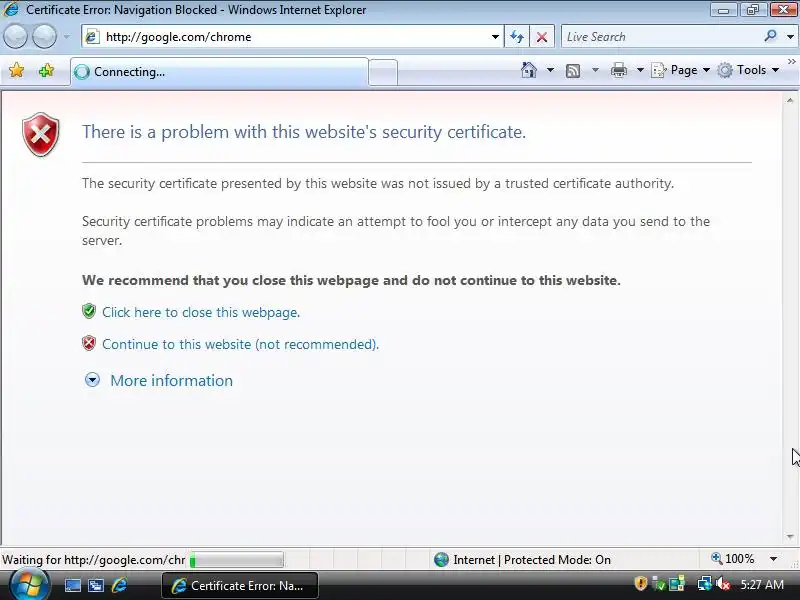Click the RSS Feeds icon

(573, 70)
